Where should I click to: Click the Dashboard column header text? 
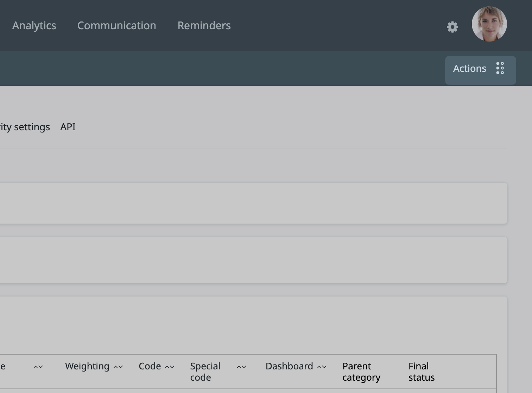pos(289,366)
